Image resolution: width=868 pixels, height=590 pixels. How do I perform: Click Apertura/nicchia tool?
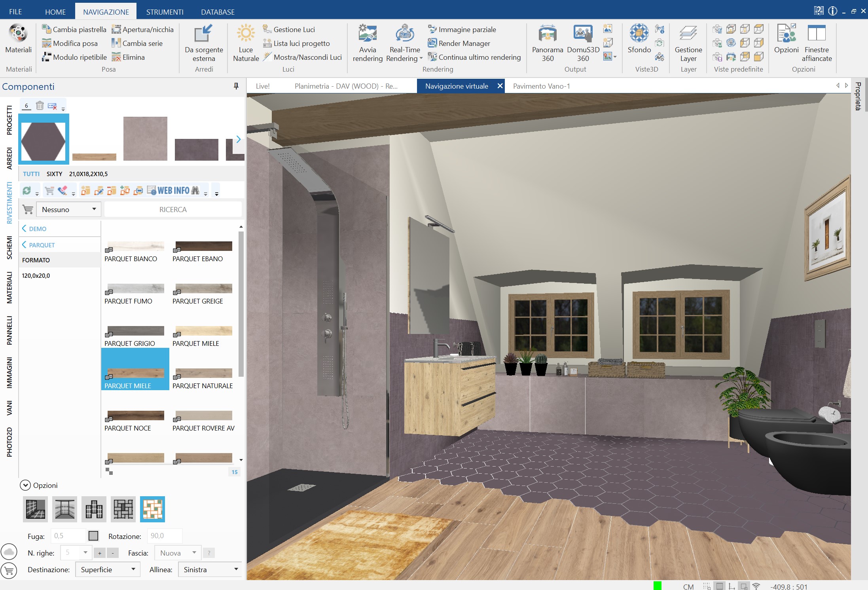[142, 29]
